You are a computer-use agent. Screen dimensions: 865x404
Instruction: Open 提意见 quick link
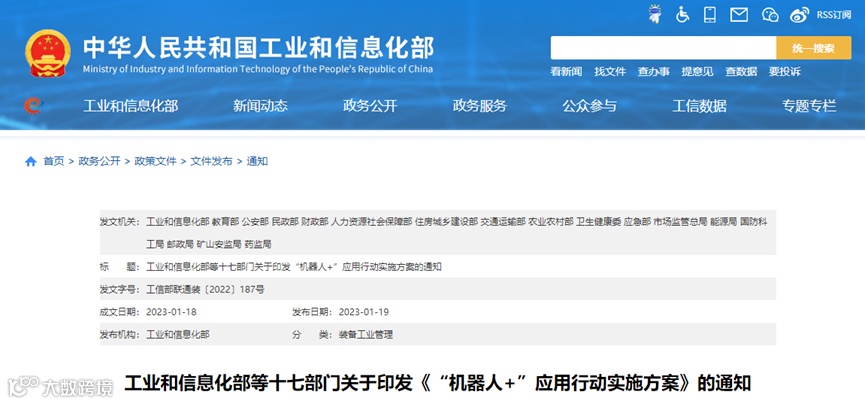pos(697,71)
